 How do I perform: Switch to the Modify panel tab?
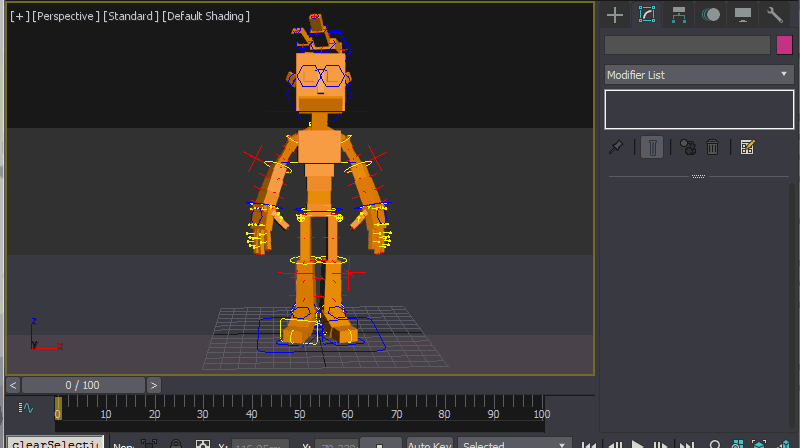(x=647, y=15)
